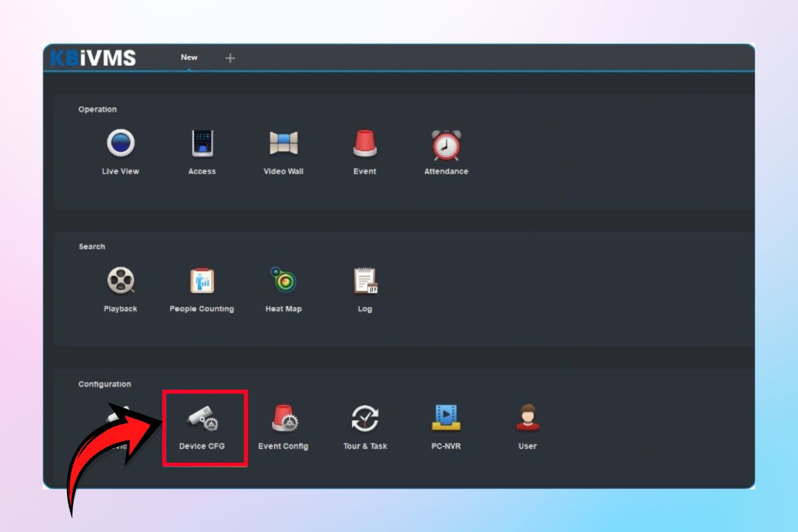
Task: Open the Heat Map icon
Action: click(x=283, y=281)
